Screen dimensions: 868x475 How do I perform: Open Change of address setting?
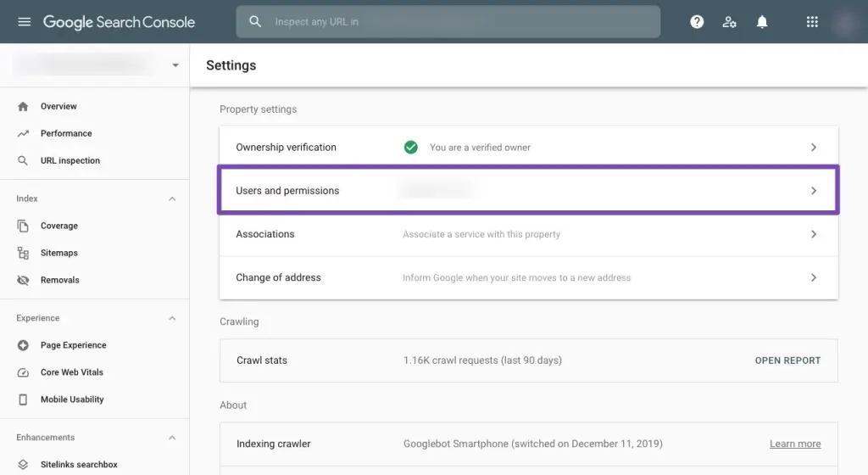pos(529,277)
